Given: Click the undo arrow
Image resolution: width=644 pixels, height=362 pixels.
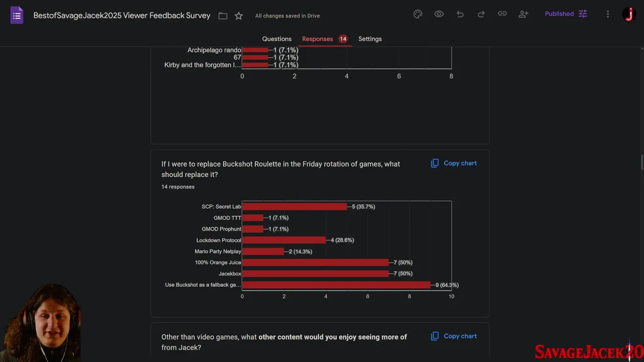Looking at the screenshot, I should coord(460,14).
